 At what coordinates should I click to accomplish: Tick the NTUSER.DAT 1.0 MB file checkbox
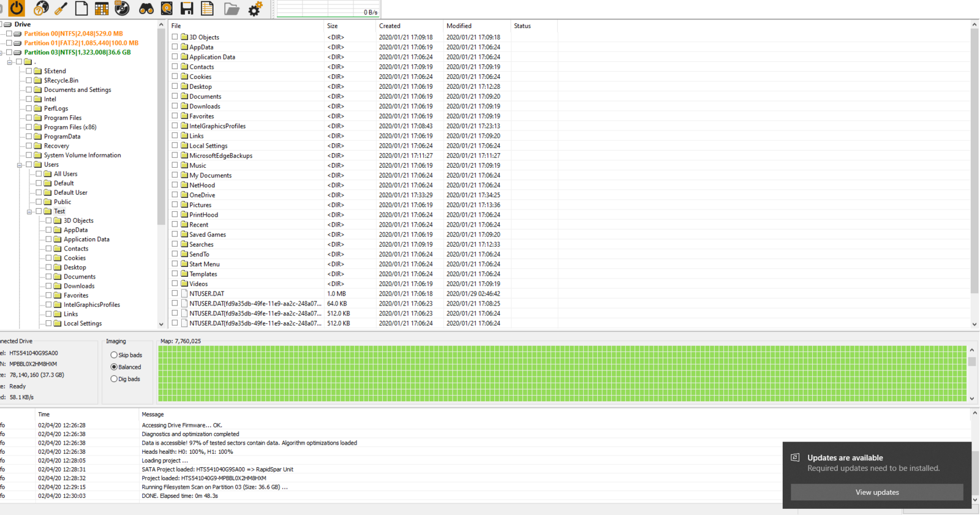(x=175, y=293)
